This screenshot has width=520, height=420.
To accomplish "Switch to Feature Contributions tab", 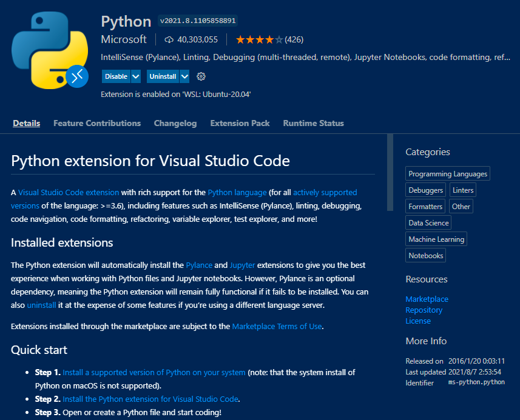I will tap(97, 123).
